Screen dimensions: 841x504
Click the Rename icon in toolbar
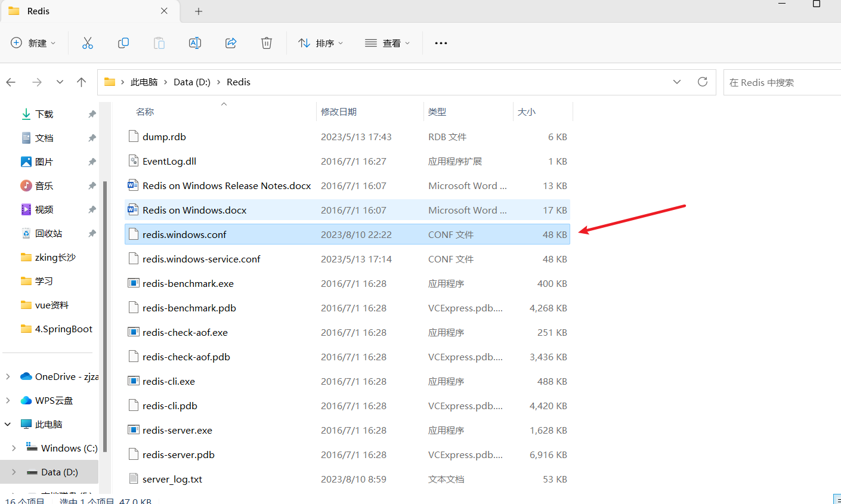(x=195, y=43)
